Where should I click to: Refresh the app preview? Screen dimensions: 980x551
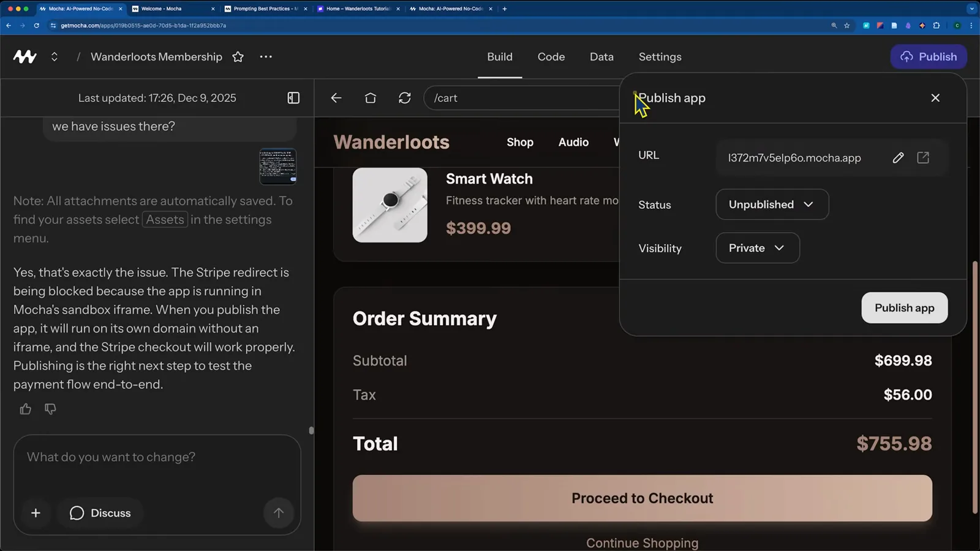click(405, 98)
